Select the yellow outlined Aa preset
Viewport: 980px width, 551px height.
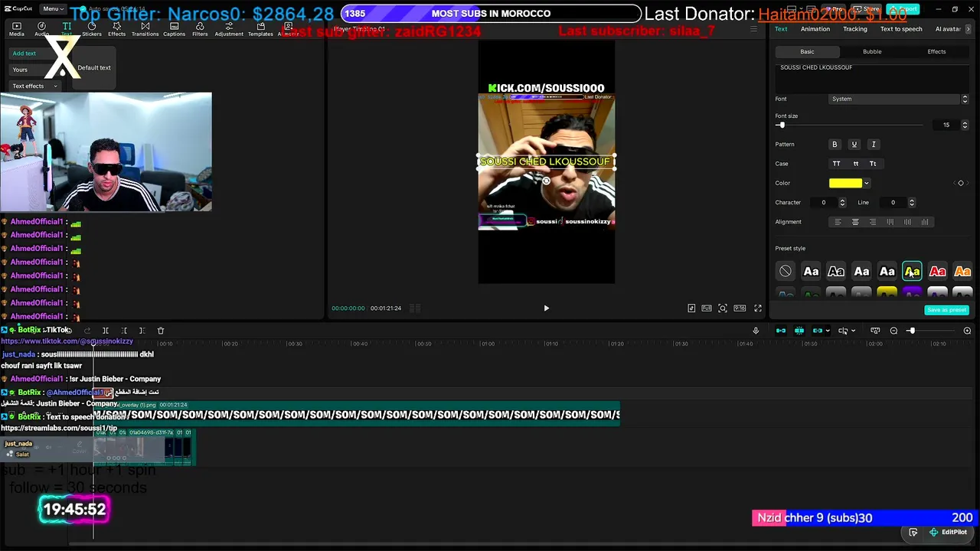912,272
